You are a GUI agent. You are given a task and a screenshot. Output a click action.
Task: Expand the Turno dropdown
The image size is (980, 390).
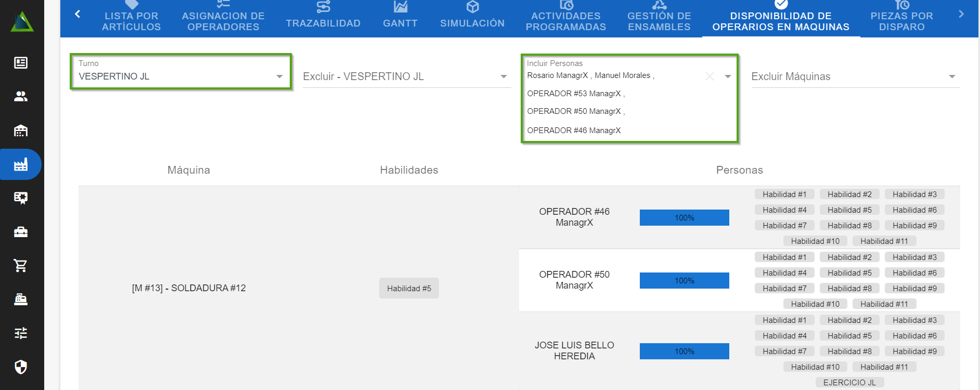279,76
